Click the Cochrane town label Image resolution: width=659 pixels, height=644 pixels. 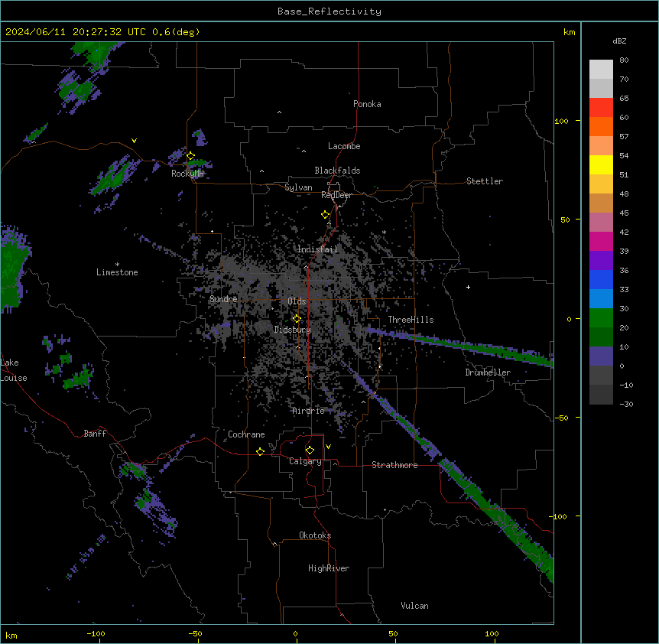[x=246, y=434]
